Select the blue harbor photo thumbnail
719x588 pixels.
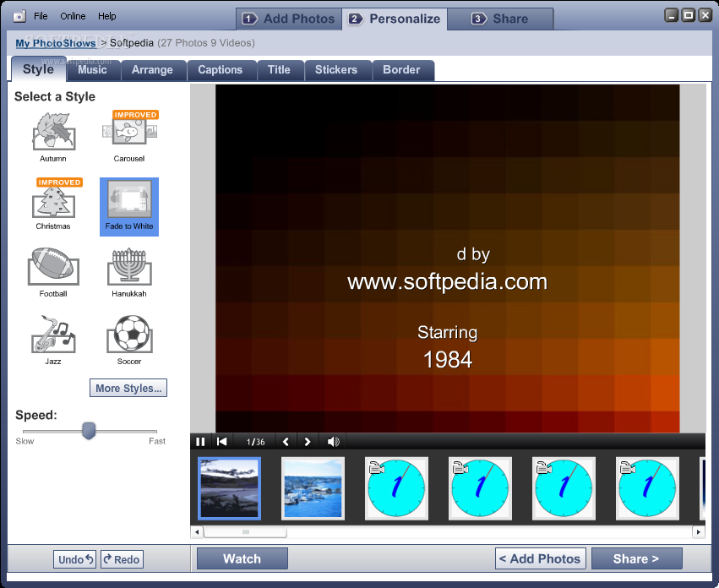tap(313, 488)
